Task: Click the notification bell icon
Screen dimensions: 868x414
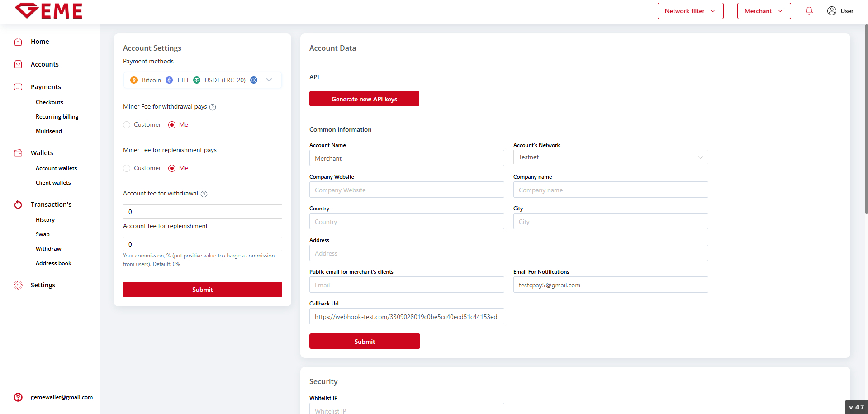Action: (x=809, y=11)
